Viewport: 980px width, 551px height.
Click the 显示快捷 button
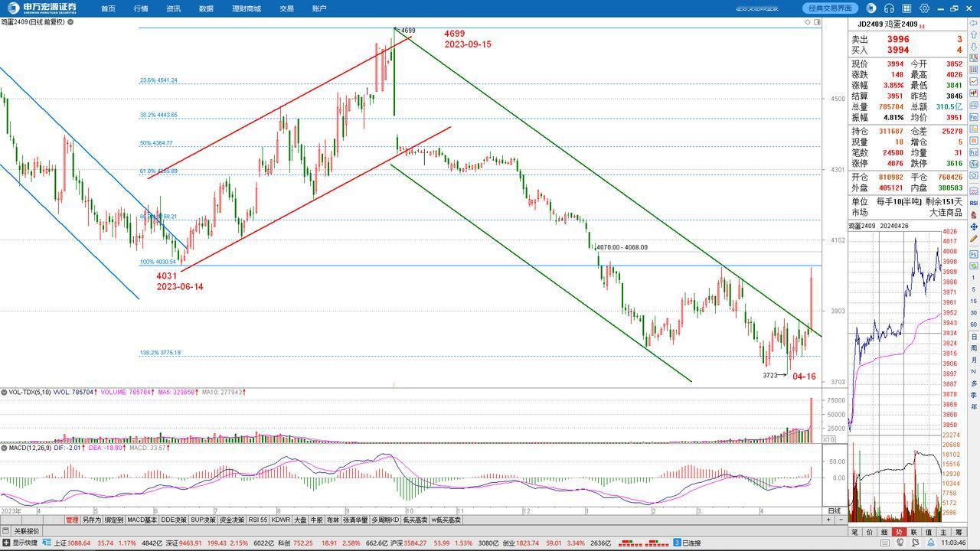tap(25, 543)
